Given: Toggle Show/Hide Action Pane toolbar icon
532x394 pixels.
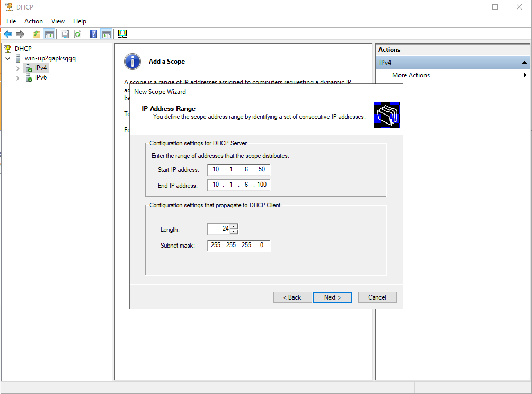Looking at the screenshot, I should [x=106, y=34].
